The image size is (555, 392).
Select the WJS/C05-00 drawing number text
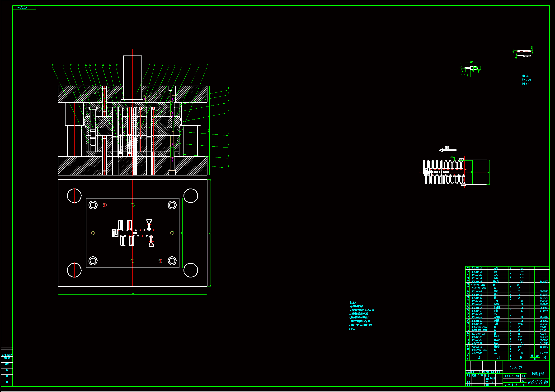click(x=538, y=382)
